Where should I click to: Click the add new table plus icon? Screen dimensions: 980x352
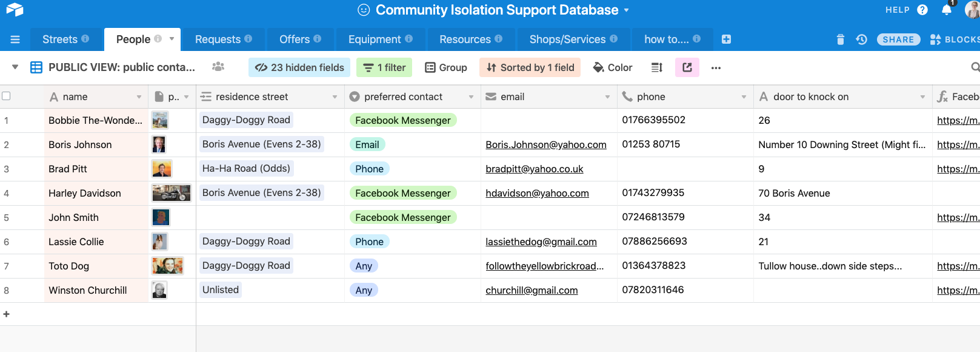[x=726, y=39]
